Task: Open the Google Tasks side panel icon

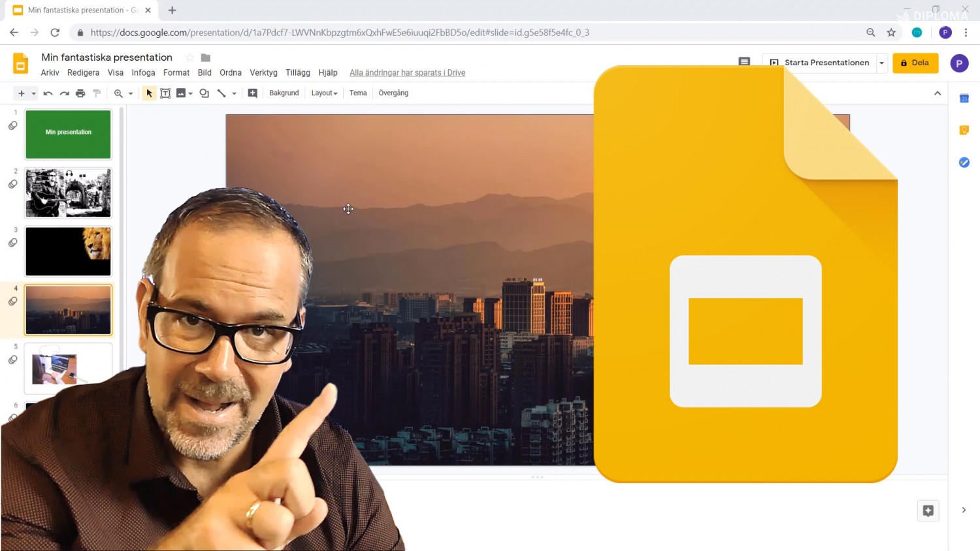Action: pos(964,162)
